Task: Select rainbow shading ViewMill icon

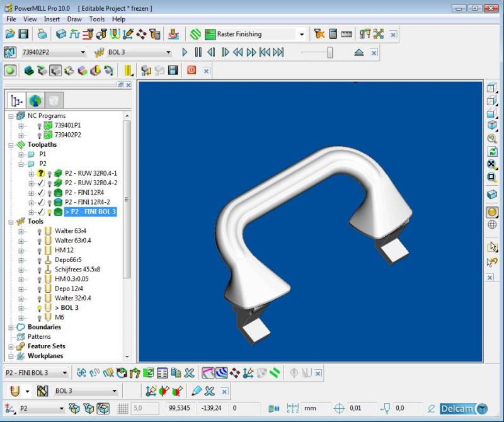Action: (83, 71)
